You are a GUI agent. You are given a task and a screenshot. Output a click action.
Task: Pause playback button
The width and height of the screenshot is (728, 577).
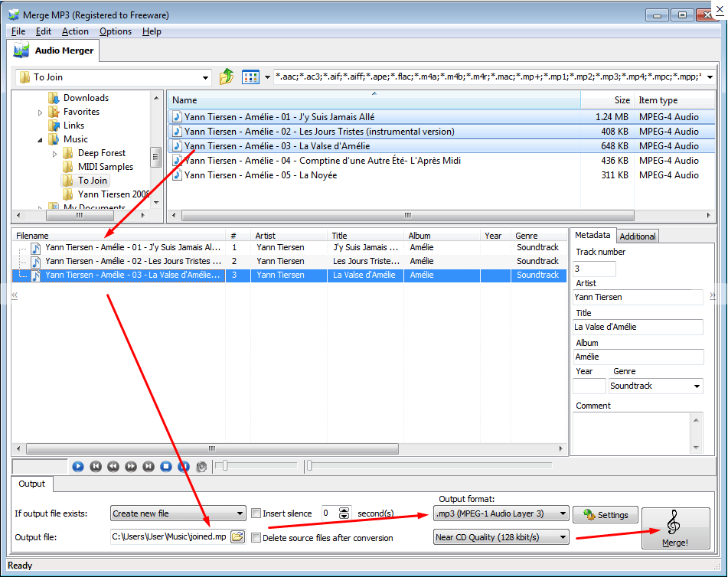[184, 467]
